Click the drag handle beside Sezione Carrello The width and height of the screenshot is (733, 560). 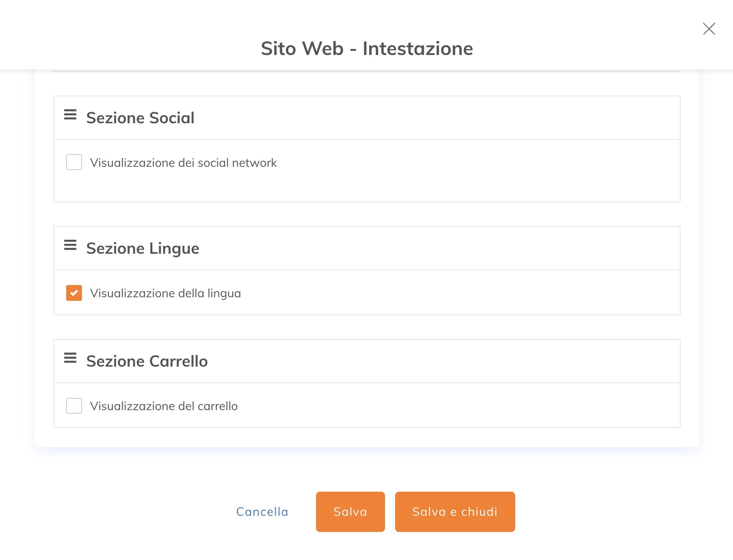point(70,358)
